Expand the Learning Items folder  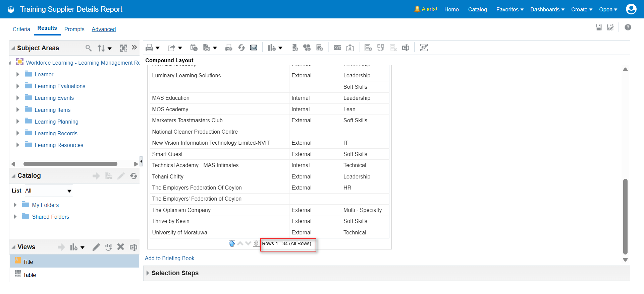pos(18,110)
